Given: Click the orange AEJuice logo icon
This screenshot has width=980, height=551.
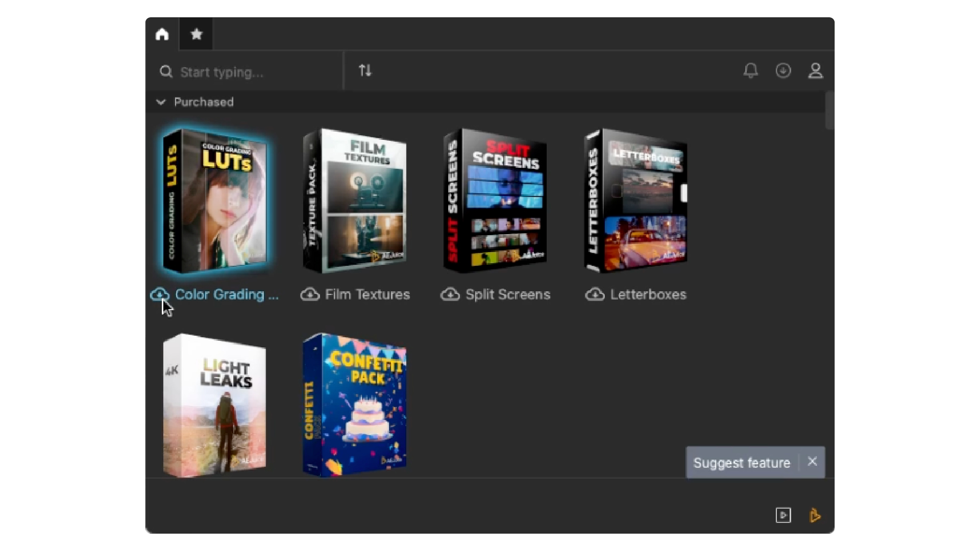Looking at the screenshot, I should point(815,515).
